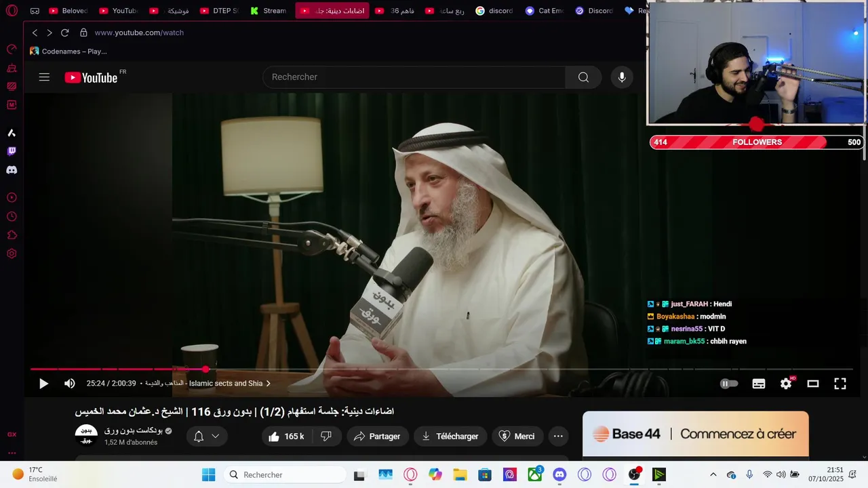Image resolution: width=868 pixels, height=488 pixels.
Task: Open the Opera sidebar settings gear
Action: (12, 253)
